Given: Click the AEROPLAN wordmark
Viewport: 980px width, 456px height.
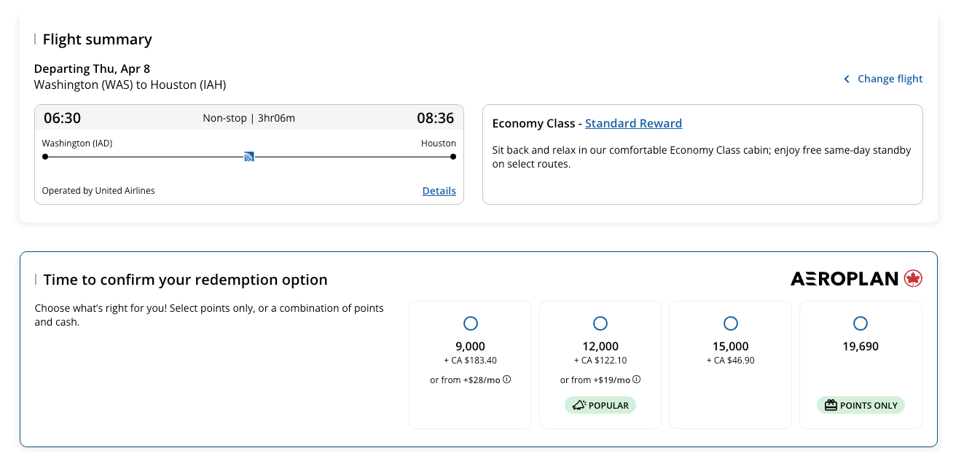Looking at the screenshot, I should pos(844,279).
